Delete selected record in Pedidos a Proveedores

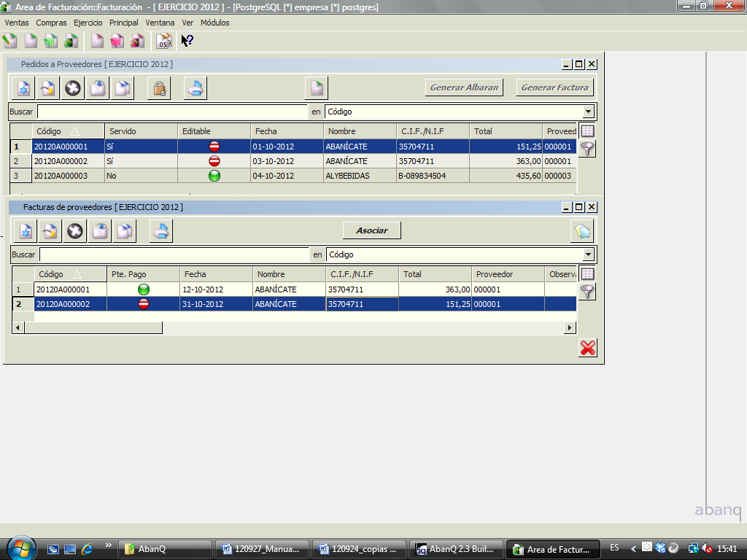(x=73, y=88)
